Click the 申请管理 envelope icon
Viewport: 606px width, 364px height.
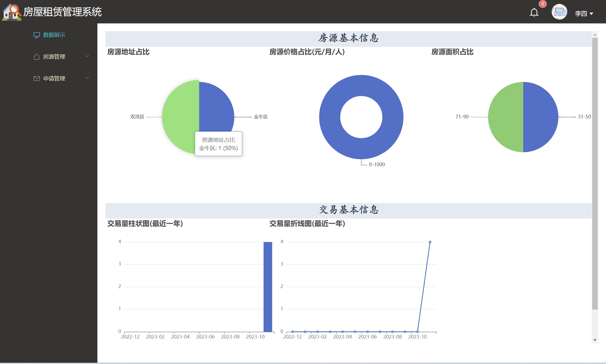[36, 78]
